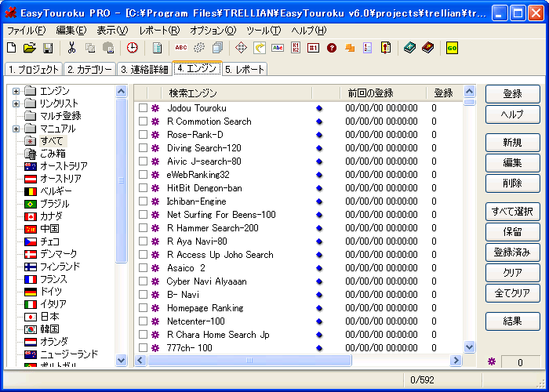Click the red book toolbar icon
Viewport: 549px width, 392px height.
tap(428, 48)
